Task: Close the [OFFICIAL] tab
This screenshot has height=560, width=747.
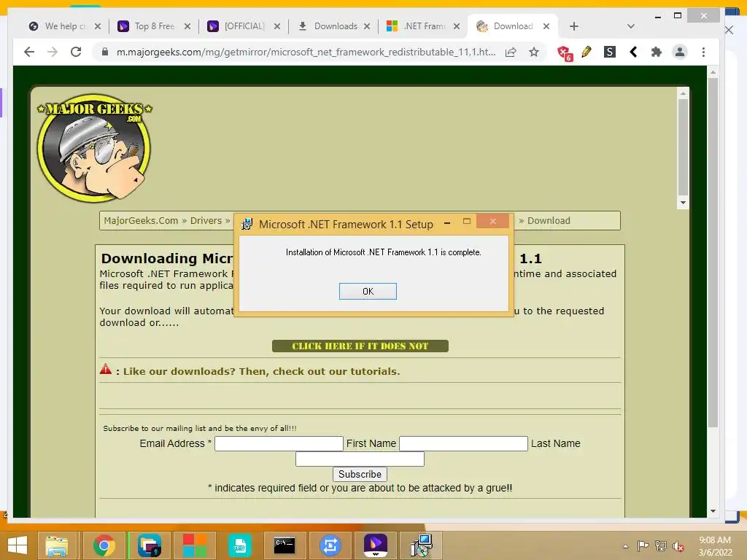Action: coord(276,26)
